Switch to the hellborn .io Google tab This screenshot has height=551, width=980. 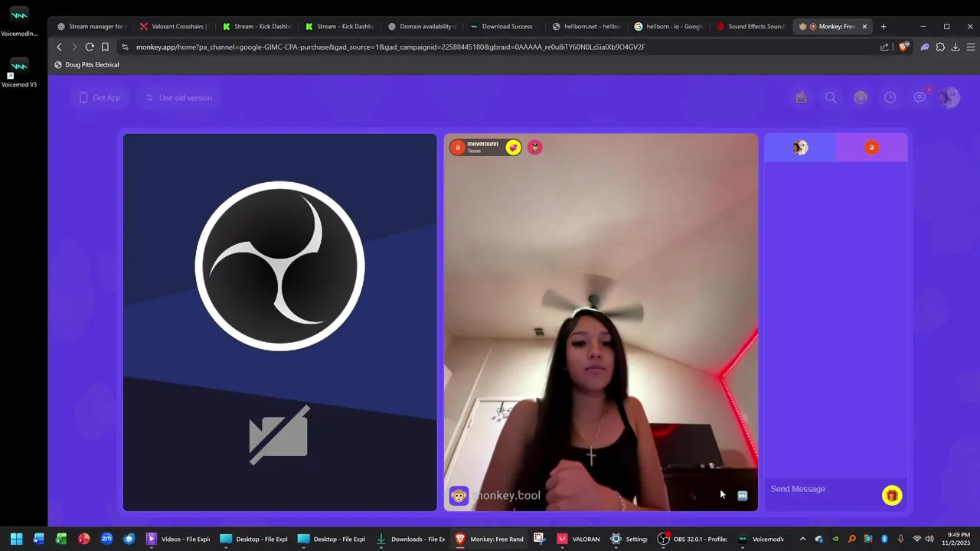pyautogui.click(x=669, y=26)
